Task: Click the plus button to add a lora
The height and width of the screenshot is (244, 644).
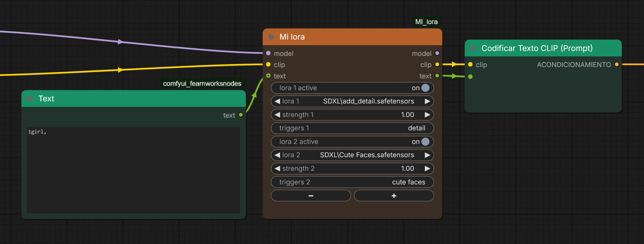Action: [x=394, y=195]
